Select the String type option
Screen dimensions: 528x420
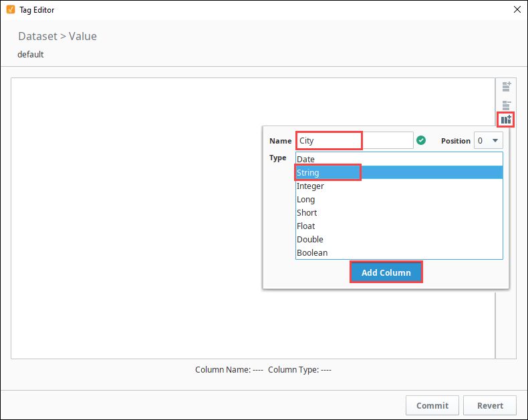click(x=399, y=172)
